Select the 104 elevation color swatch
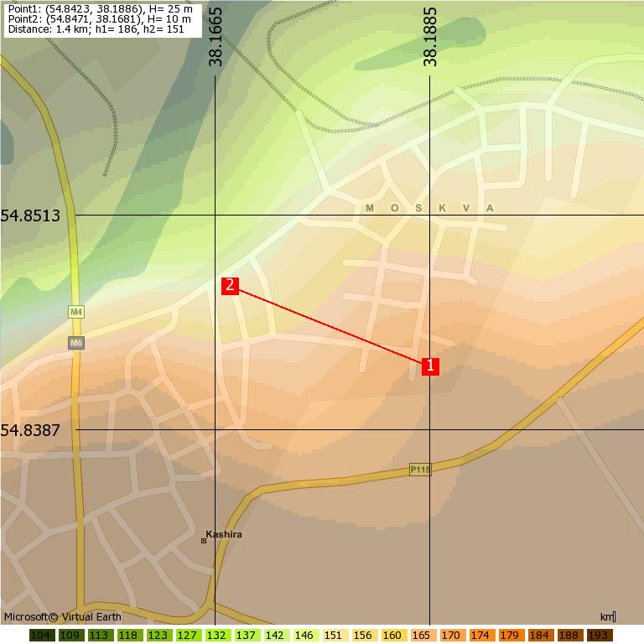Viewport: 644px width, 644px height. coord(40,635)
